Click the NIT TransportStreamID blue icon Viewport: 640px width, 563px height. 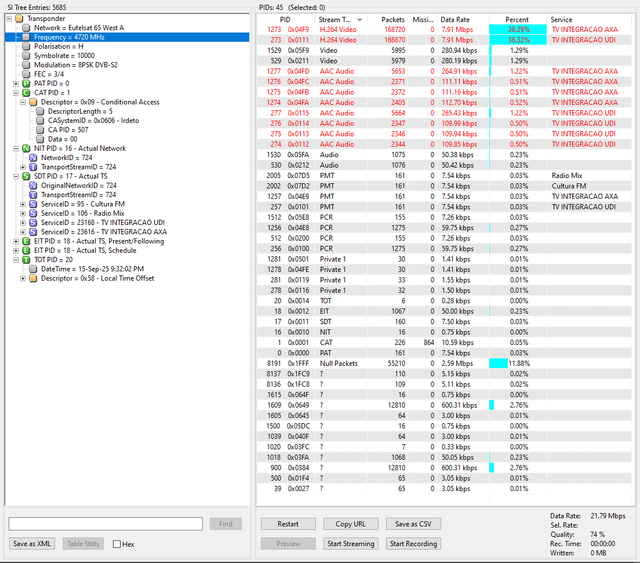pyautogui.click(x=33, y=167)
